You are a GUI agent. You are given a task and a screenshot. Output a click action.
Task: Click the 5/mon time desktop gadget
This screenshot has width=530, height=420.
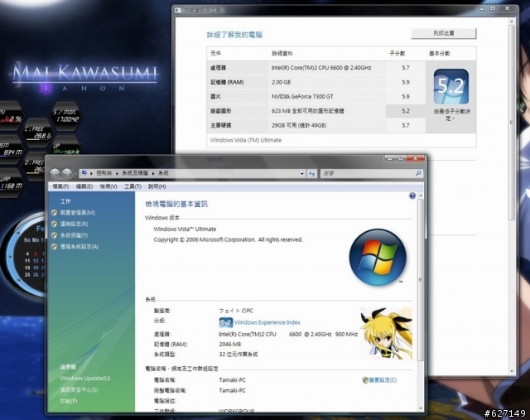pos(66,115)
